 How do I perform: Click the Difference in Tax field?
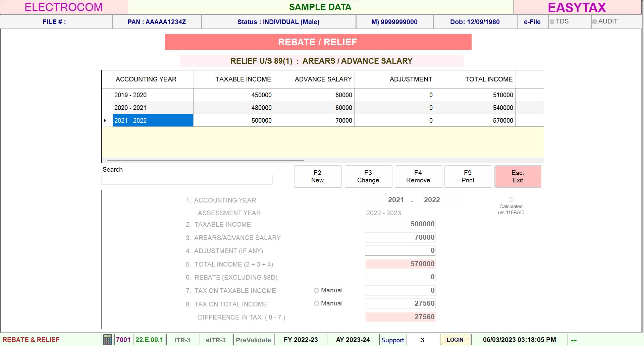400,317
